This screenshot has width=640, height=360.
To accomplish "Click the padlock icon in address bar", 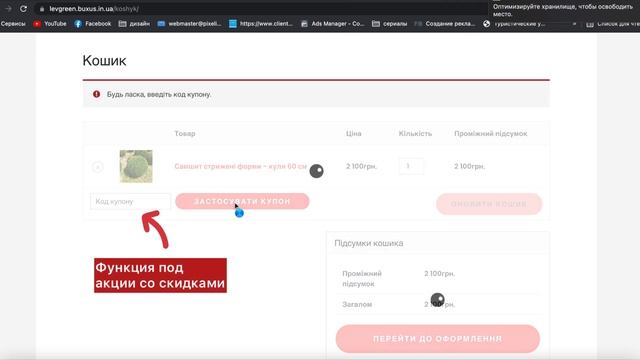I will tap(42, 9).
